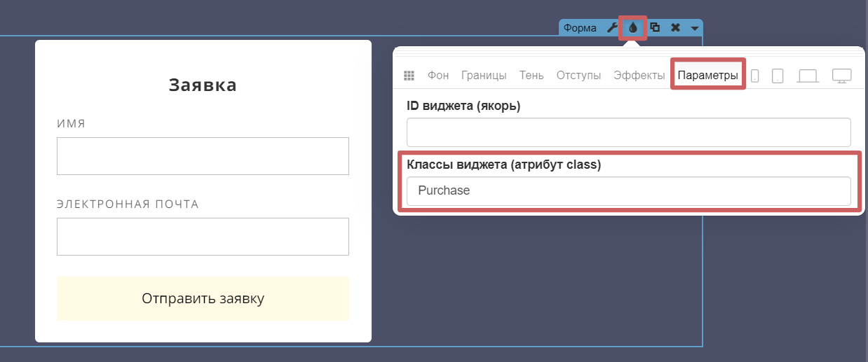Focus the Классы виджета field containing Purchase
This screenshot has height=362, width=868.
point(628,190)
